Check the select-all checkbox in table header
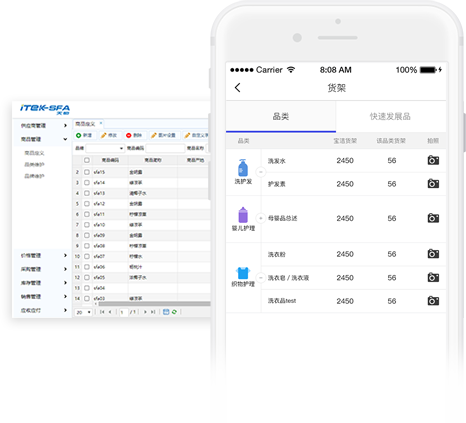Viewport: 466px width, 423px height. coord(87,160)
